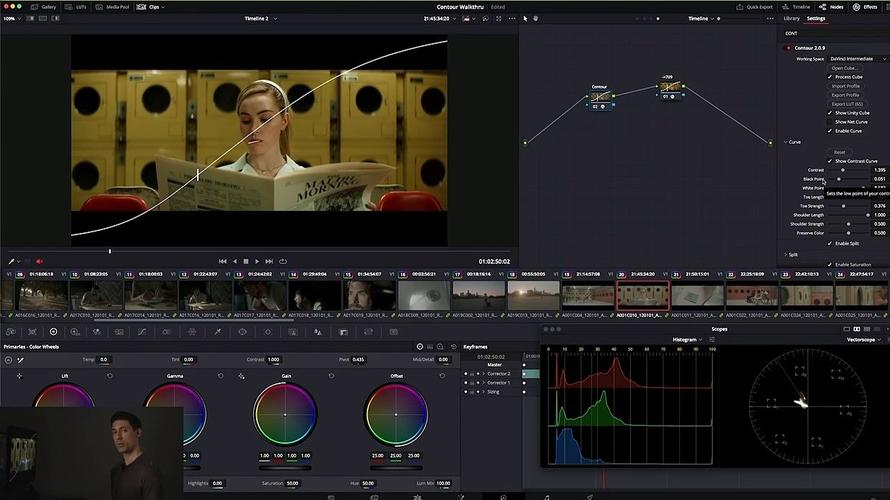
Task: Adjust the Shoulder Length slider
Action: point(867,215)
